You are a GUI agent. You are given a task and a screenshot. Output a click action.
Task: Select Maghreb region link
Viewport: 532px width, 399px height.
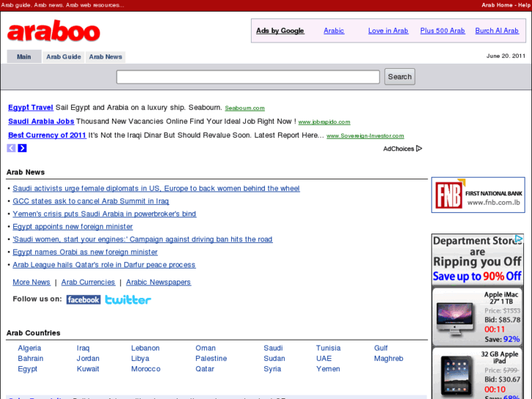coord(389,359)
